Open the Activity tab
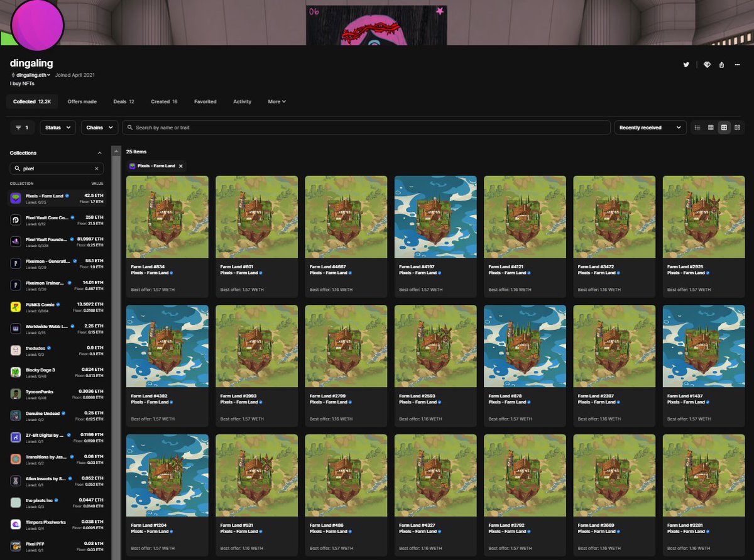The height and width of the screenshot is (560, 754). [242, 101]
